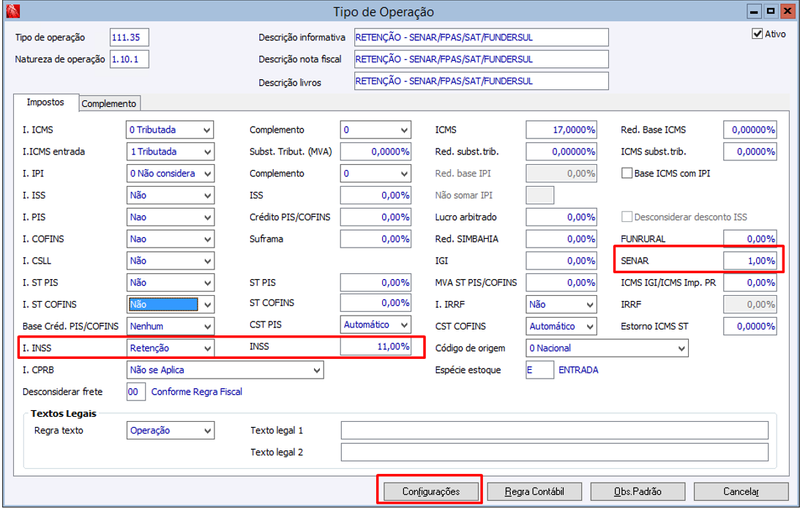The width and height of the screenshot is (800, 509).
Task: Click the Estorno ICMS ST field
Action: pyautogui.click(x=750, y=326)
